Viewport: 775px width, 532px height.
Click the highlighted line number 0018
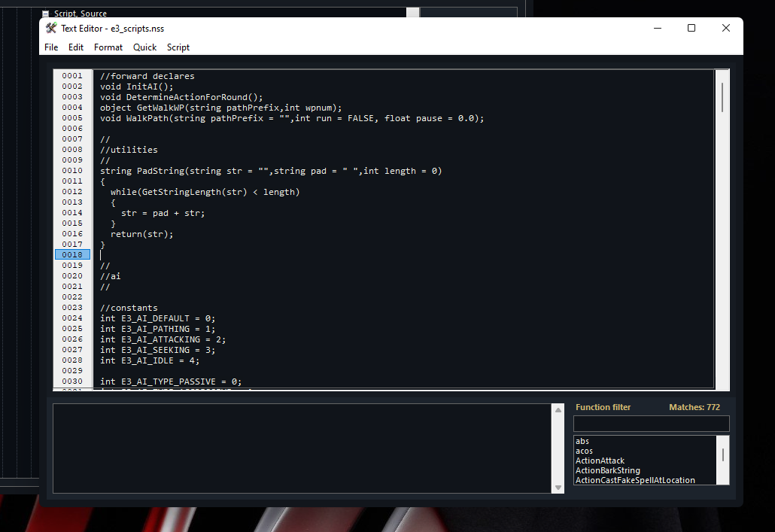(x=72, y=255)
